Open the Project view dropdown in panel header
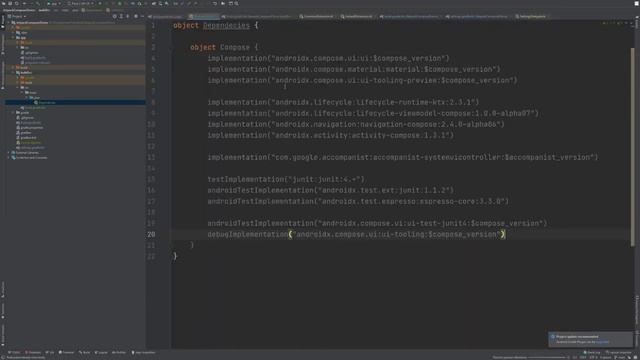This screenshot has height=360, width=640. point(17,16)
